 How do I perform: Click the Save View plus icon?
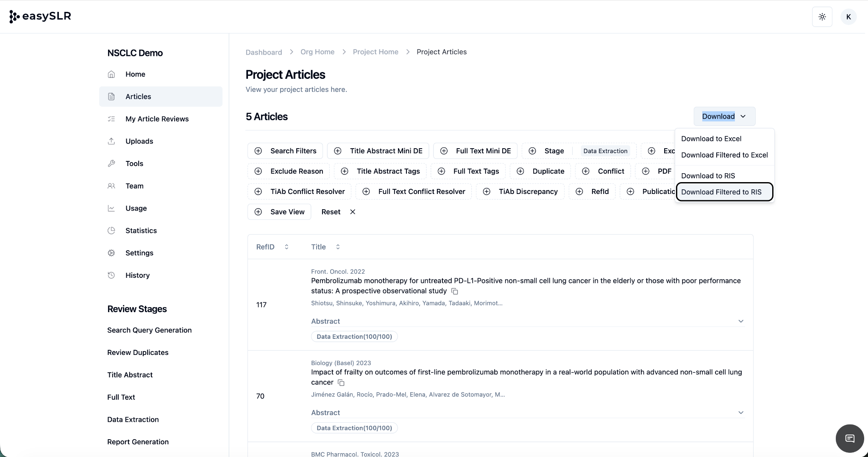point(258,212)
